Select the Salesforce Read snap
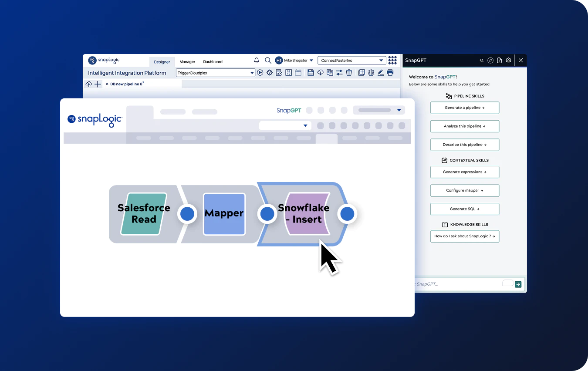 pos(144,214)
